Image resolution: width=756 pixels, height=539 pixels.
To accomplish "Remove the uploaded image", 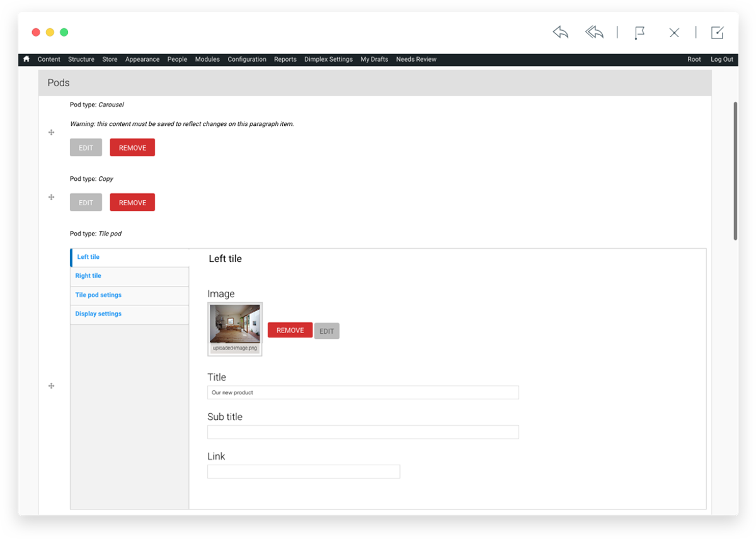I will click(290, 331).
